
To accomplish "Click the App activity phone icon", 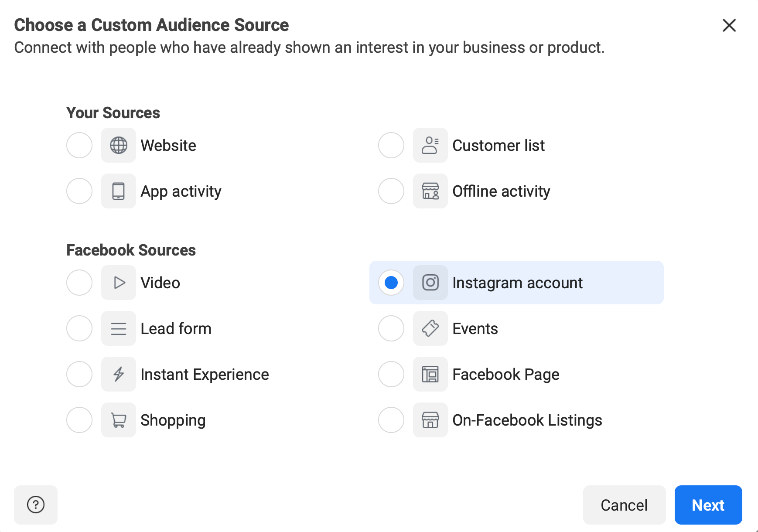I will tap(119, 191).
